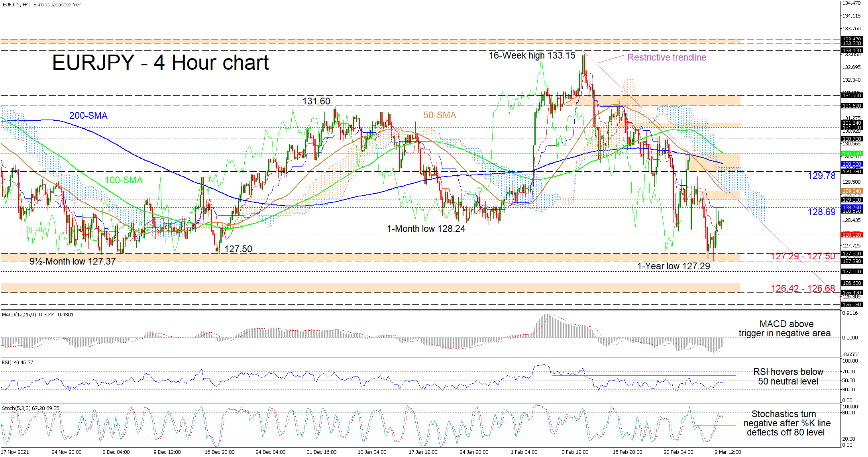Click the MACD(12,26,9) indicator header
This screenshot has width=868, height=457.
37,315
